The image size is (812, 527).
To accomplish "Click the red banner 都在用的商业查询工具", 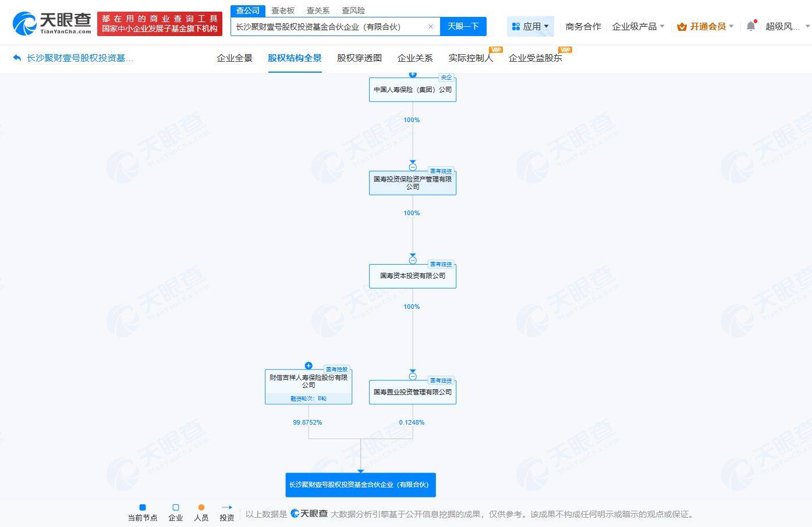I will [159, 23].
